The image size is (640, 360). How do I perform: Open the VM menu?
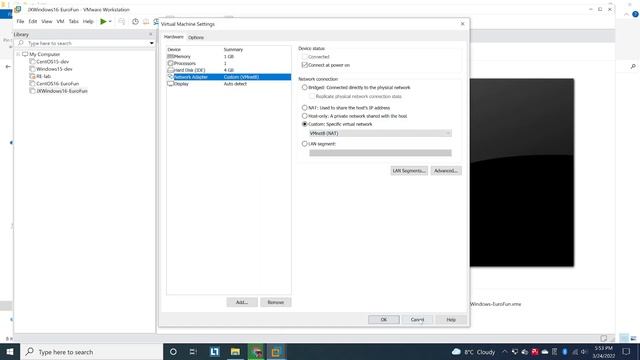(60, 21)
